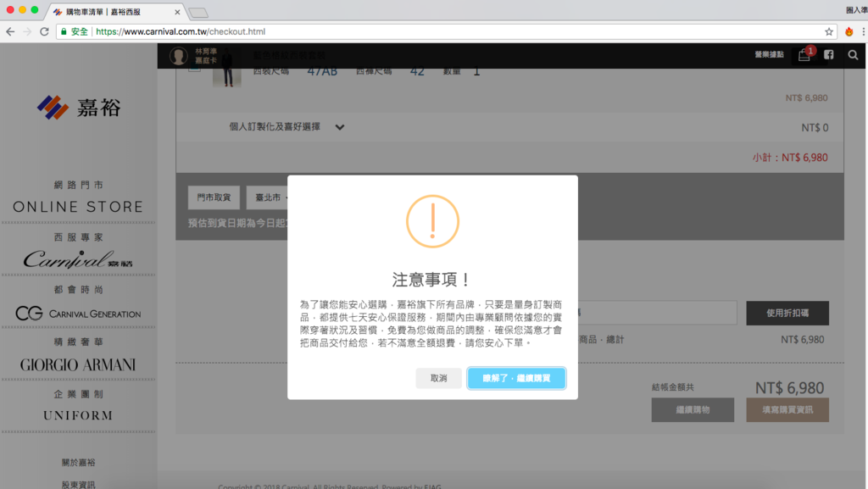The image size is (868, 489).
Task: Click the user avatar in header
Action: [x=178, y=56]
